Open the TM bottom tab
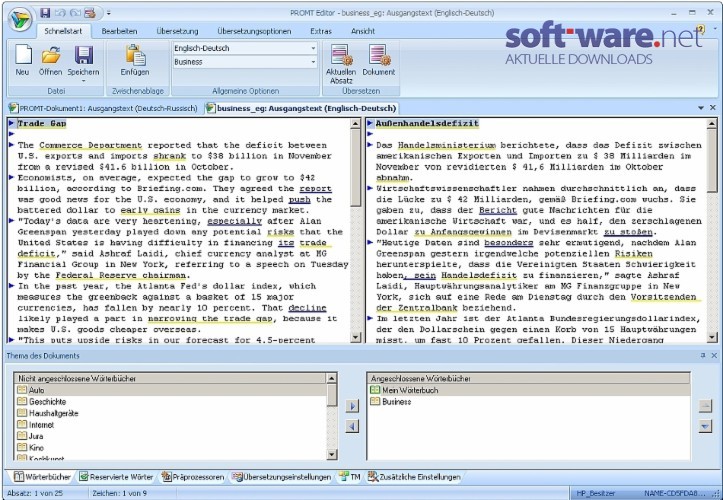 pyautogui.click(x=350, y=477)
